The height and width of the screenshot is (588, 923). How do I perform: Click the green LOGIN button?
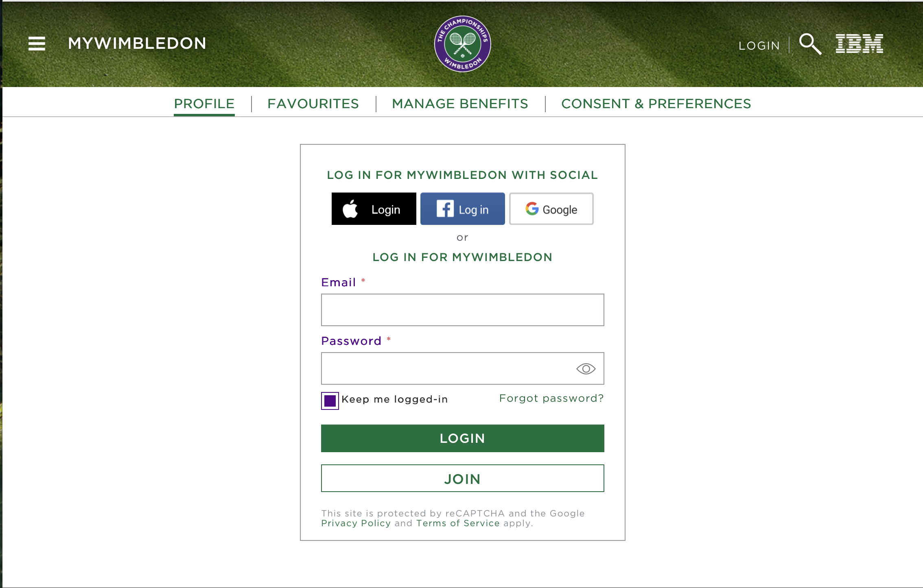tap(462, 438)
